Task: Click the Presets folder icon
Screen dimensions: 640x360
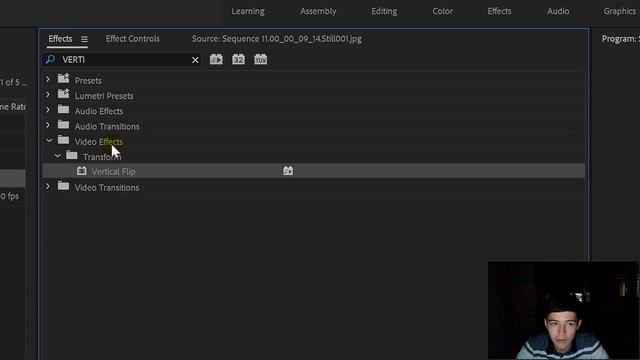Action: (63, 78)
